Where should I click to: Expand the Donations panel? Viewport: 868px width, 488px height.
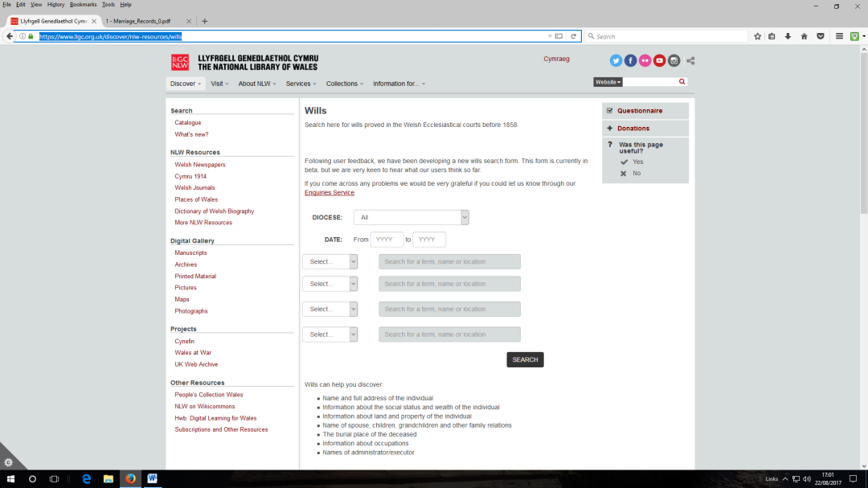(x=633, y=128)
